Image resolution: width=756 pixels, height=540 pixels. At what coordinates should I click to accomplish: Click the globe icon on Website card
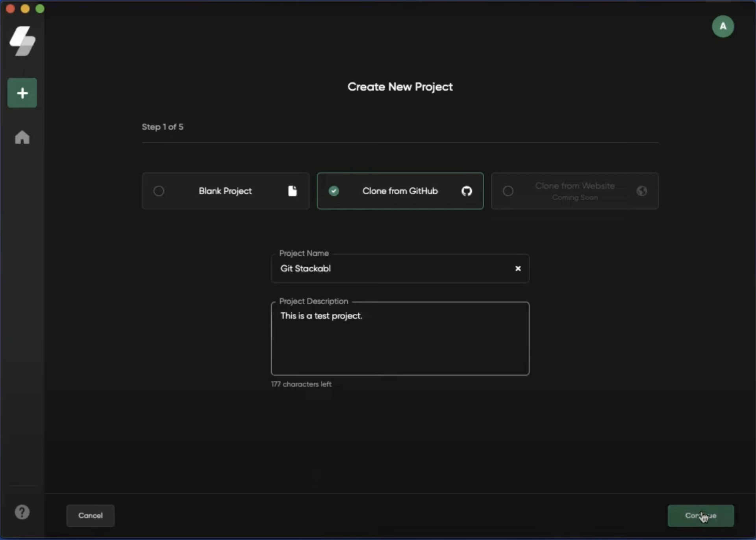tap(641, 191)
